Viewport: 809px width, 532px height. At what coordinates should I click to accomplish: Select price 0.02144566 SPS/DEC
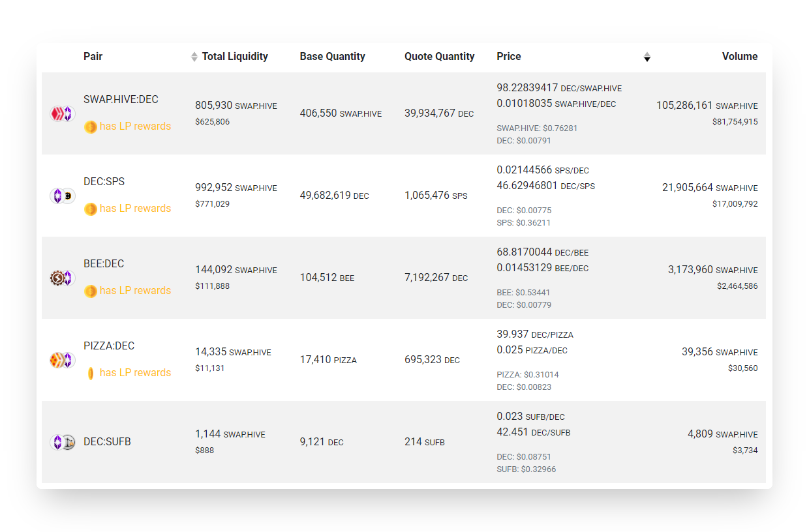pos(543,170)
